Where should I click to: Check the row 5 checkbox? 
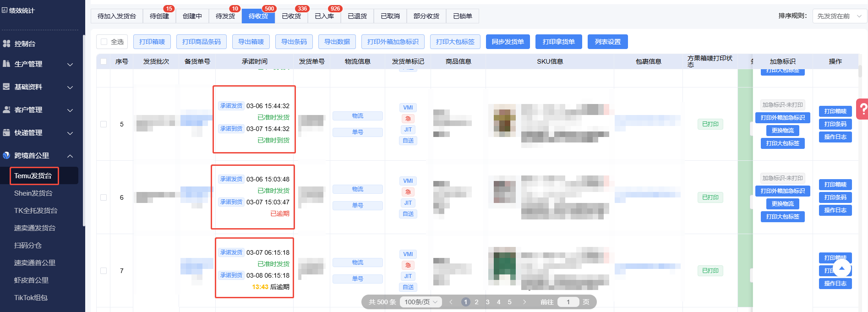click(x=104, y=124)
